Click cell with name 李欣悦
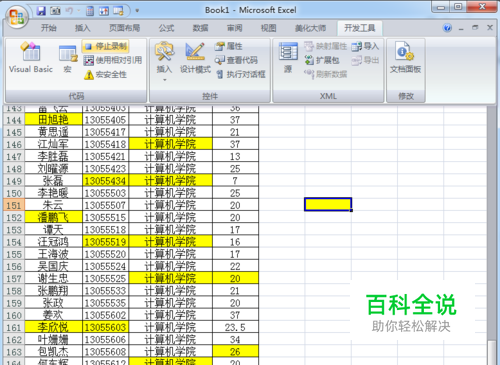The width and height of the screenshot is (500, 365). [53, 327]
